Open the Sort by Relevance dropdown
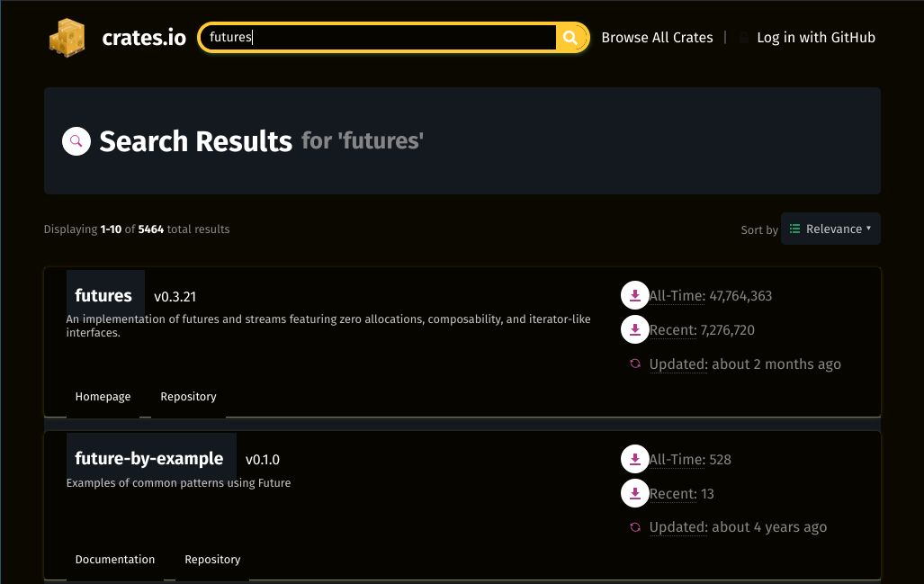 [x=830, y=229]
